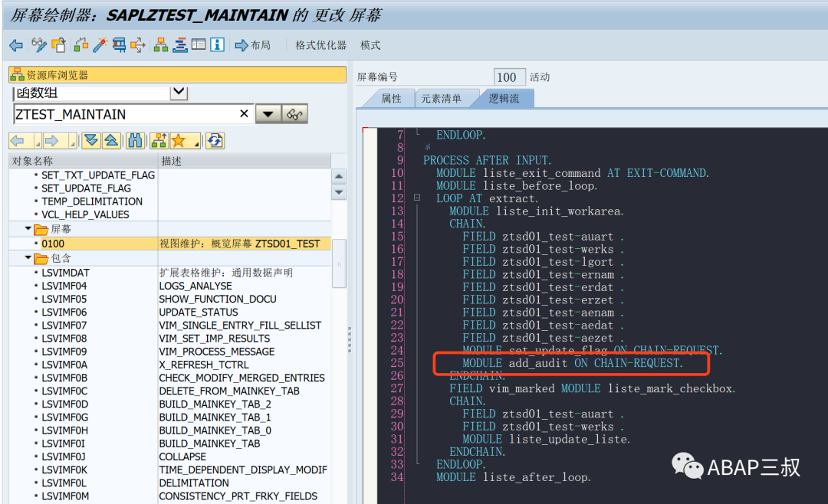Click the tree vertical scrollbar thumb
The width and height of the screenshot is (828, 504).
coord(339,263)
